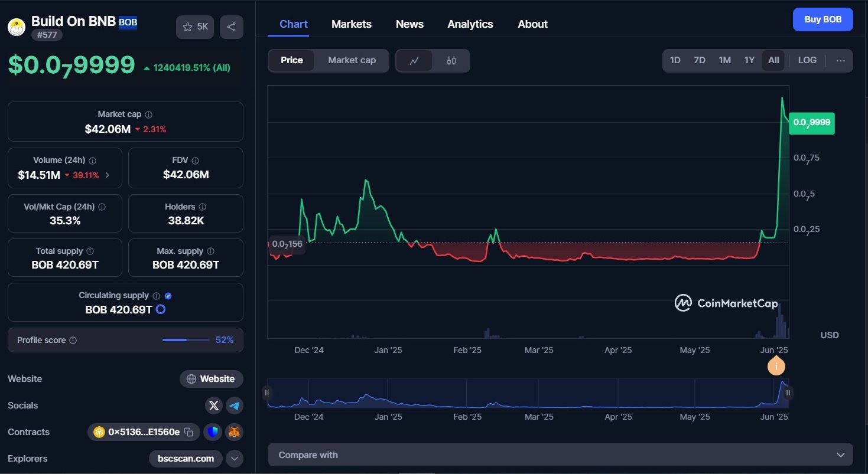
Task: Click the Build On BNB coin logo
Action: click(x=17, y=27)
